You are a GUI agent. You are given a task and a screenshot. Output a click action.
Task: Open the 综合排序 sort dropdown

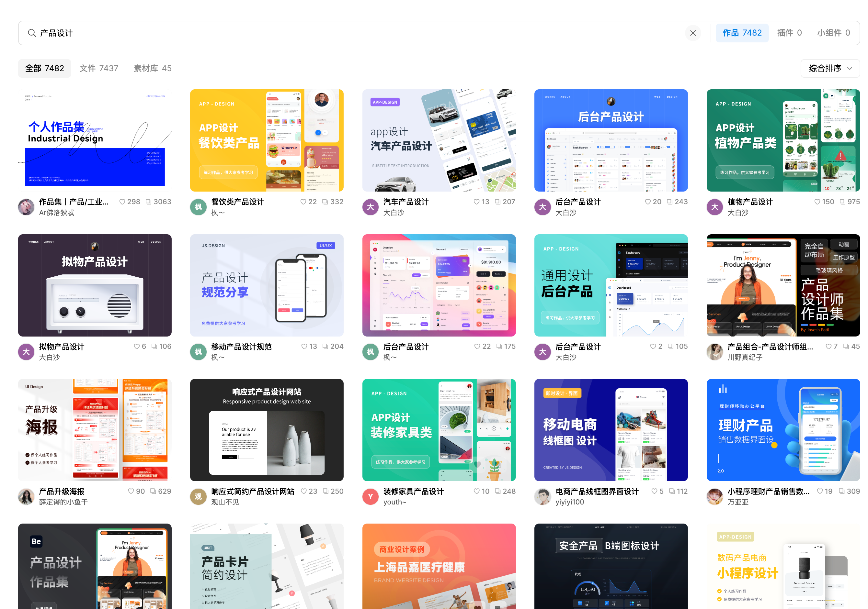point(829,68)
